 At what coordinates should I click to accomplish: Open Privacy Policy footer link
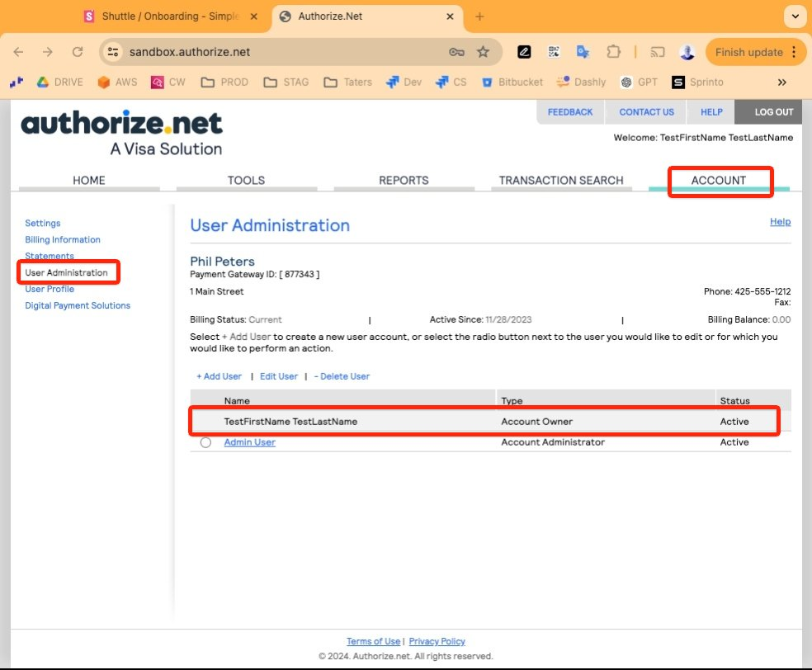[437, 641]
